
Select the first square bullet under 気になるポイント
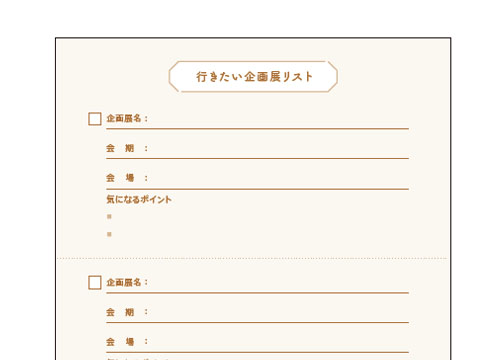109,217
